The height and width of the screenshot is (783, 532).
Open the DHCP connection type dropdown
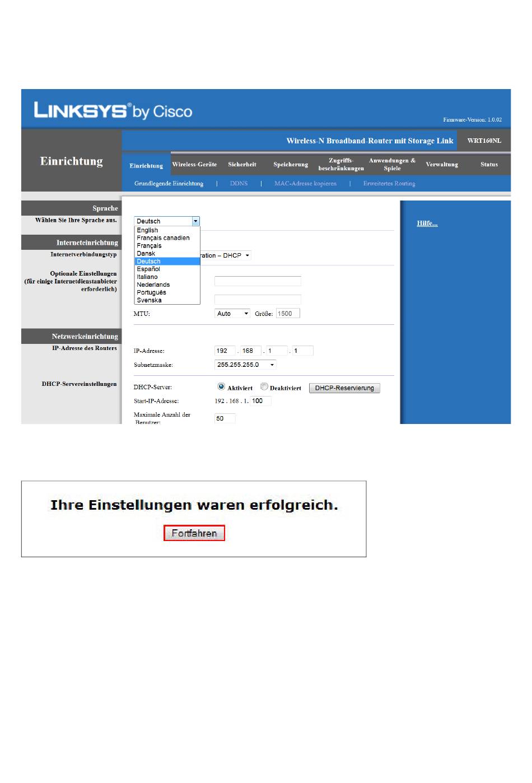pos(226,255)
